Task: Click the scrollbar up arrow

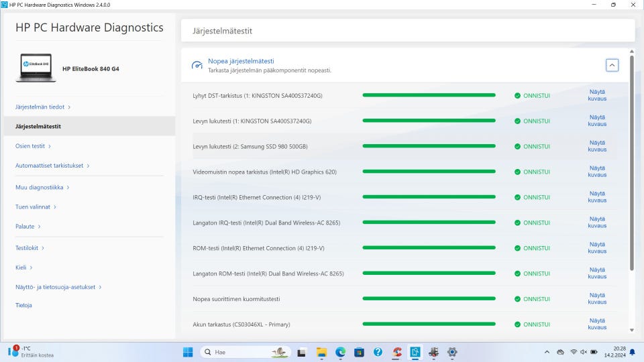Action: tap(632, 52)
